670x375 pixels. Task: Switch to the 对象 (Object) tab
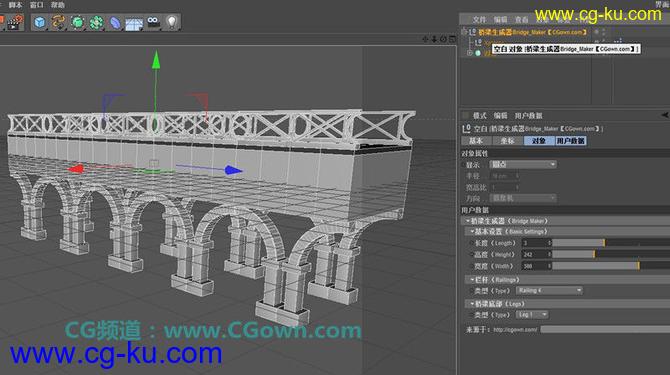click(538, 141)
